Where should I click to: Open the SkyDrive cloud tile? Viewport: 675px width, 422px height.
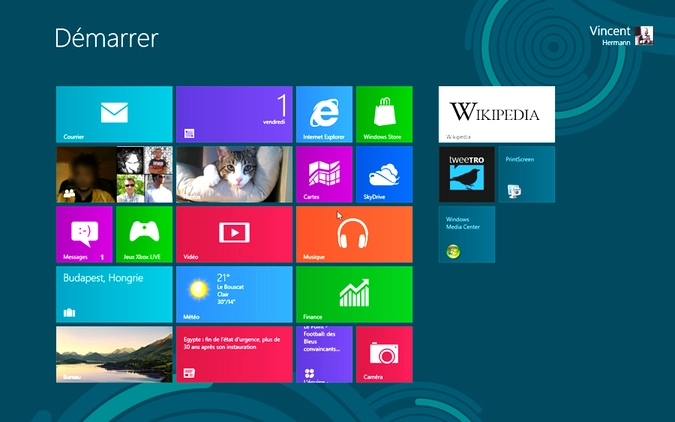pos(384,174)
